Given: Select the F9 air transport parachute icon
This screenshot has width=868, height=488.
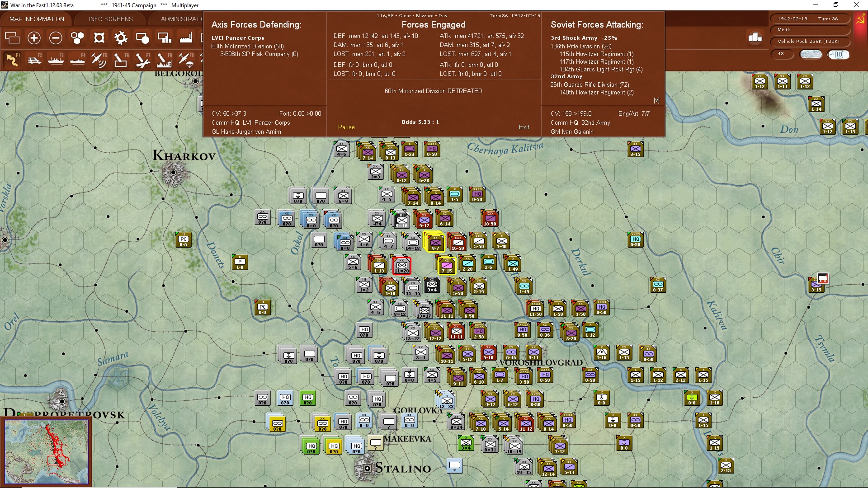Looking at the screenshot, I should pyautogui.click(x=186, y=60).
